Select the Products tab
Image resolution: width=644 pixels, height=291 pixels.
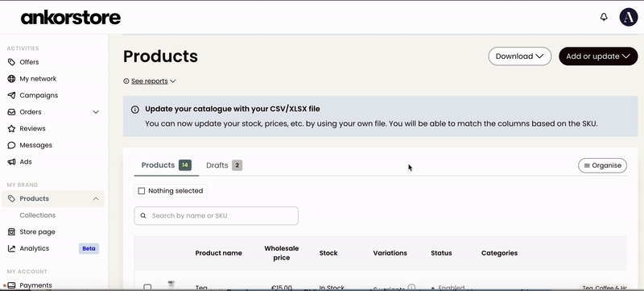[x=166, y=165]
